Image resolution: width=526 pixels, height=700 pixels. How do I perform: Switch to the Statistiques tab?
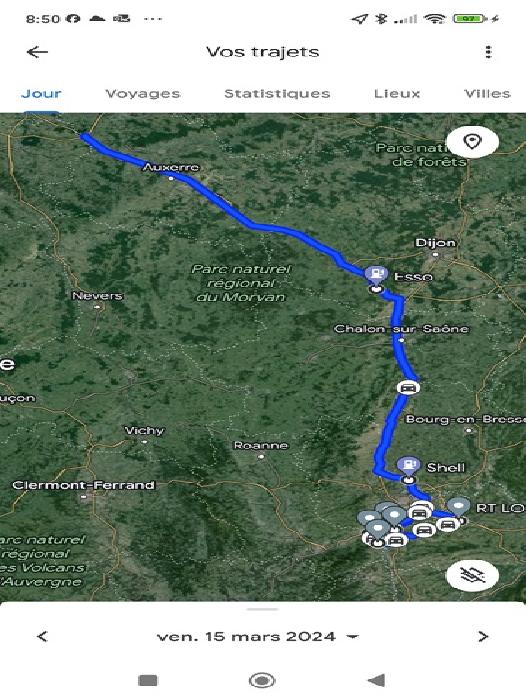coord(277,94)
